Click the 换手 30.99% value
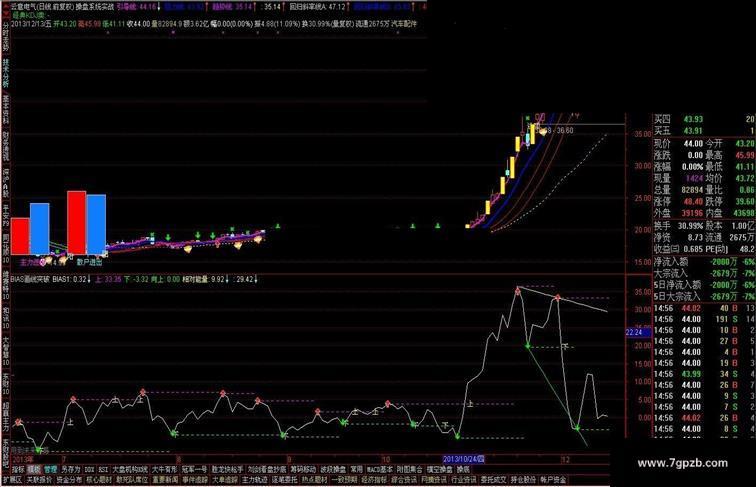Screen dimensions: 756x487 [690, 226]
